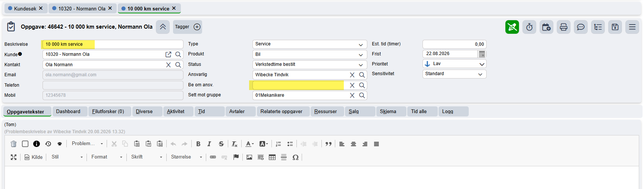
Task: Search for a customer in the Kunde field
Action: 178,54
